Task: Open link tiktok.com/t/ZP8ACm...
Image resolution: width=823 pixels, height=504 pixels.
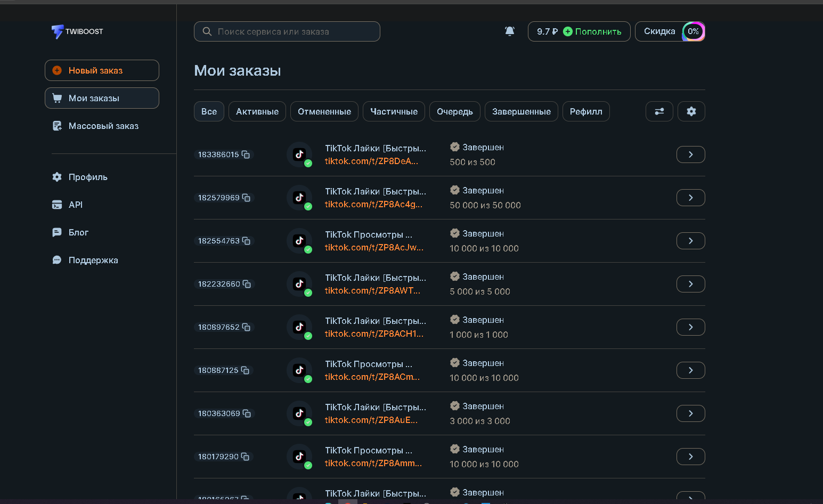Action: point(372,377)
